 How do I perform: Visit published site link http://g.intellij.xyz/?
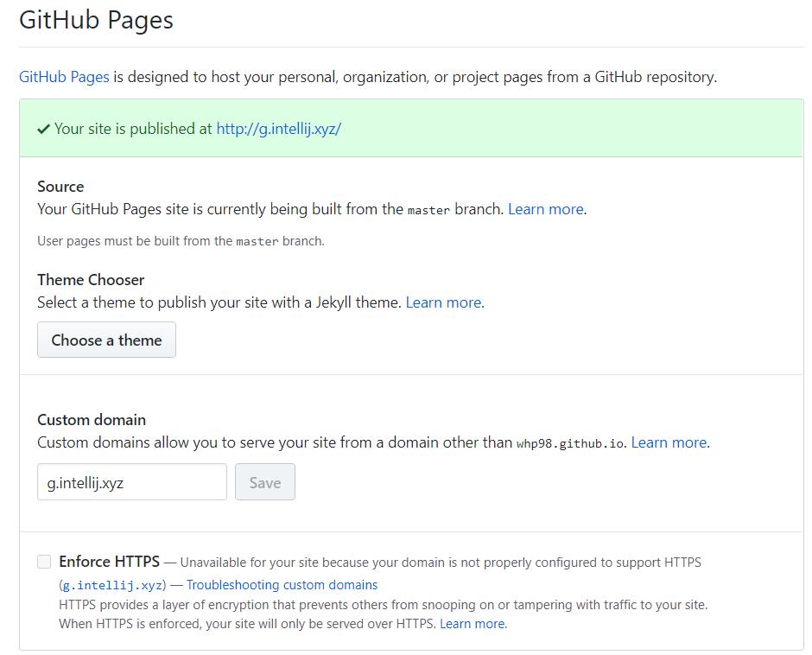[x=279, y=129]
